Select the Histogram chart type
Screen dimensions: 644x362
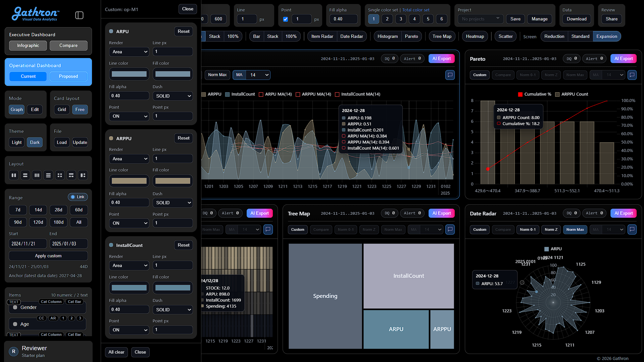[x=388, y=36]
